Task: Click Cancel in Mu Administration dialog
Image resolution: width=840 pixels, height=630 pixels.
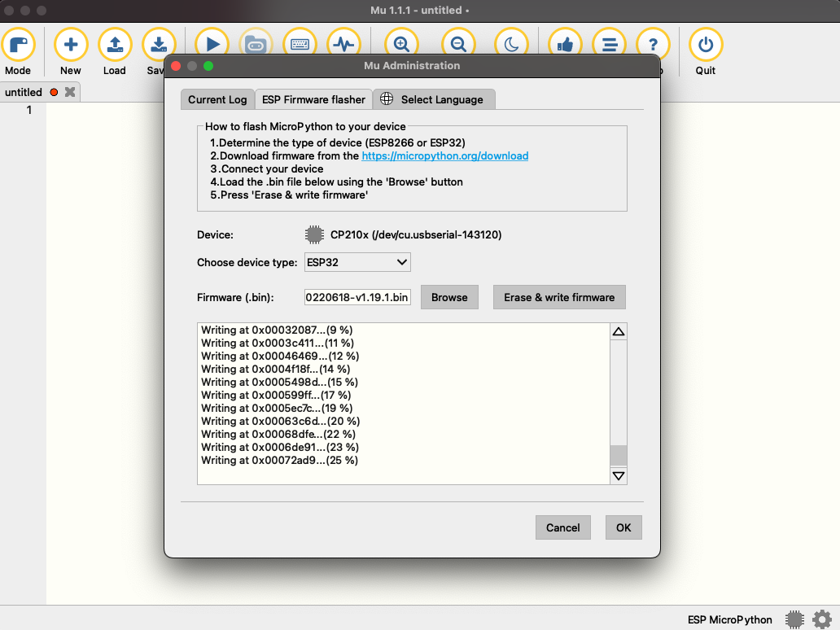Action: [563, 527]
